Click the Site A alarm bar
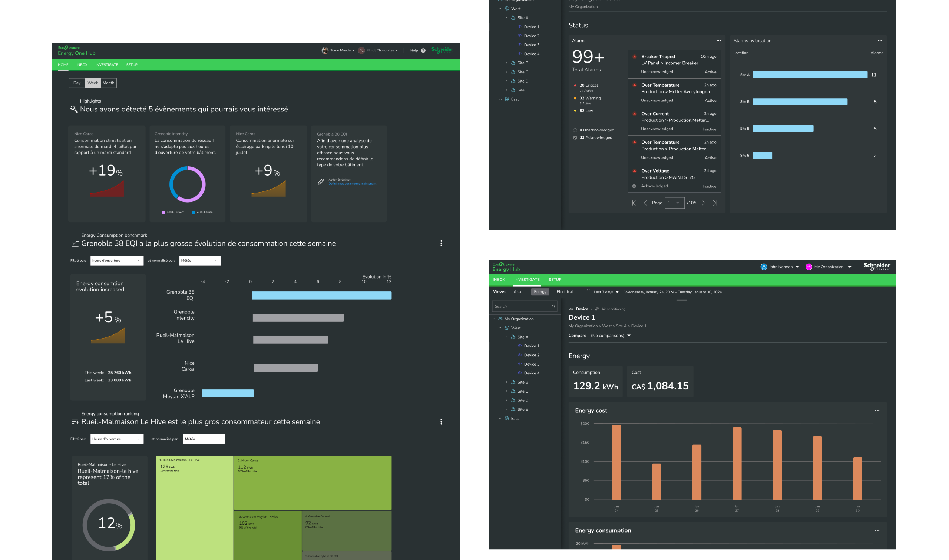This screenshot has height=560, width=949. click(x=810, y=75)
